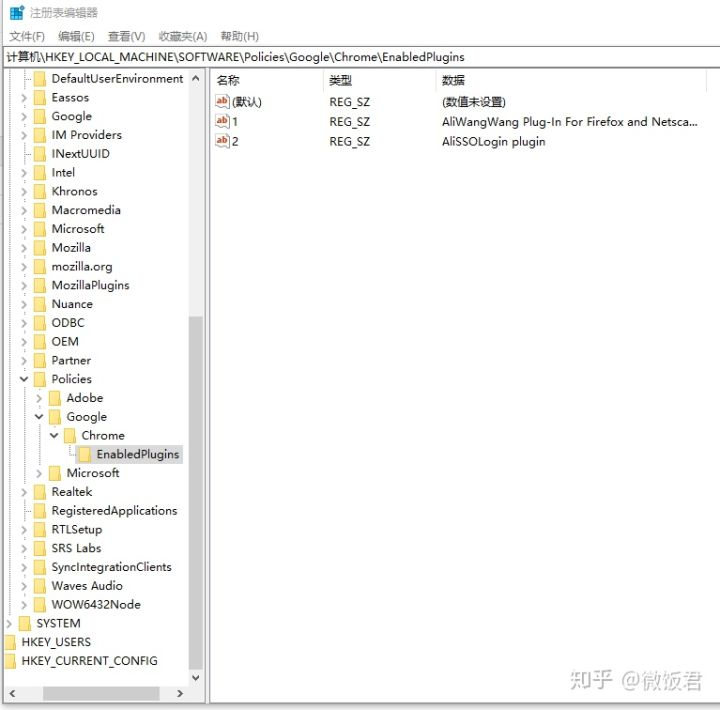This screenshot has height=710, width=720.
Task: Collapse the Policies tree node
Action: tap(24, 379)
